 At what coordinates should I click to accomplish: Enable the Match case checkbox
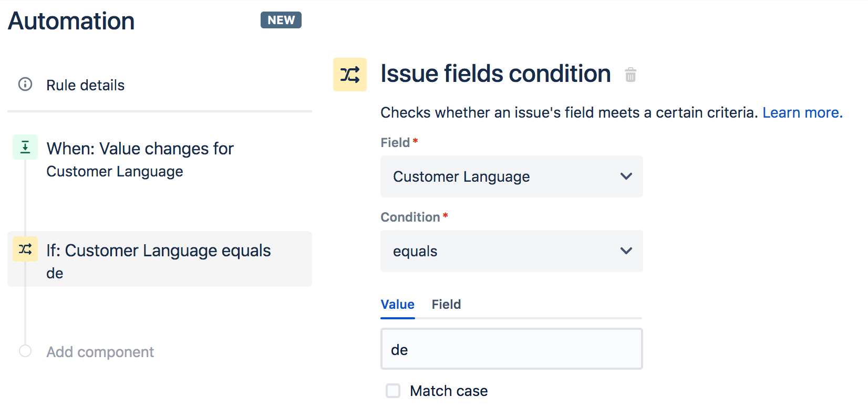point(393,391)
